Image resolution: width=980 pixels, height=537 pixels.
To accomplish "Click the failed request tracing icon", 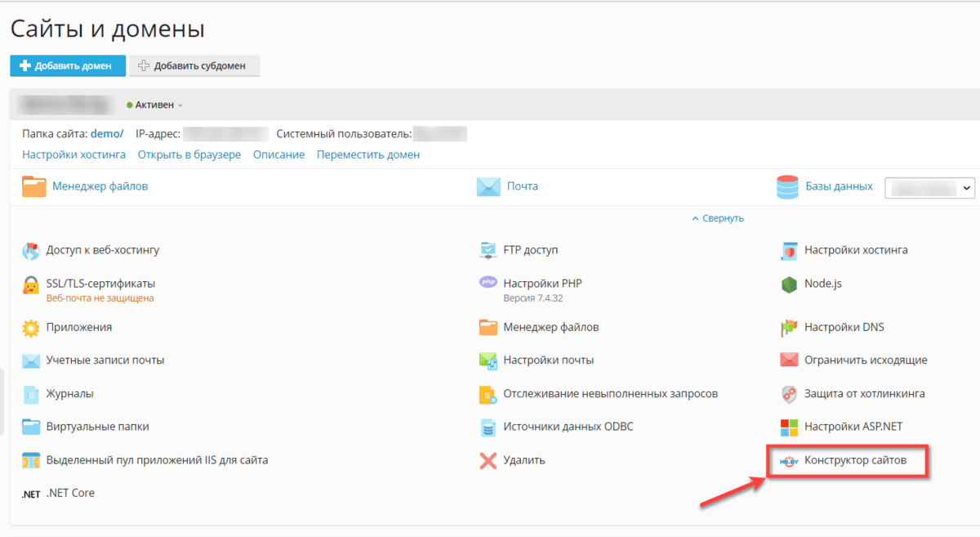I will click(x=488, y=395).
